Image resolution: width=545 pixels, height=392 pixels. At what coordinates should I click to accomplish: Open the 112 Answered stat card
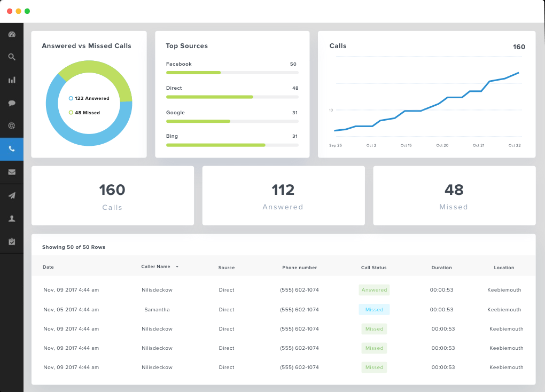click(x=283, y=195)
